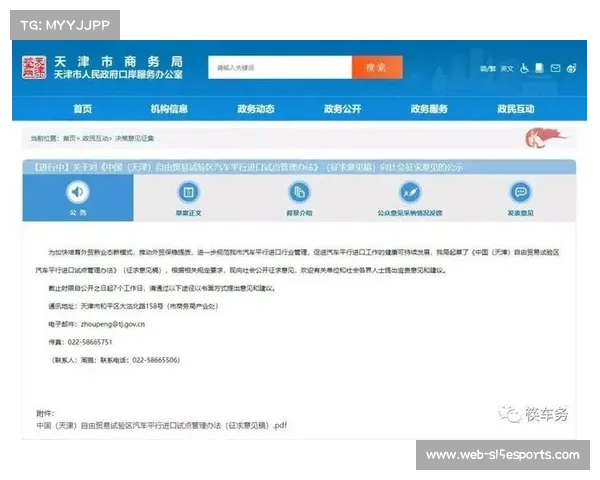
Task: Open 政务公开 navigation menu
Action: [x=342, y=109]
